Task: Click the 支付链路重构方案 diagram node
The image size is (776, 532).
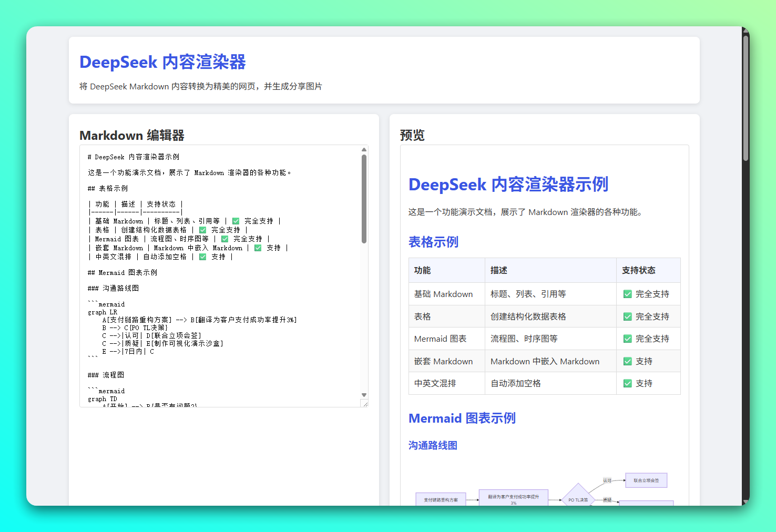Action: point(441,499)
